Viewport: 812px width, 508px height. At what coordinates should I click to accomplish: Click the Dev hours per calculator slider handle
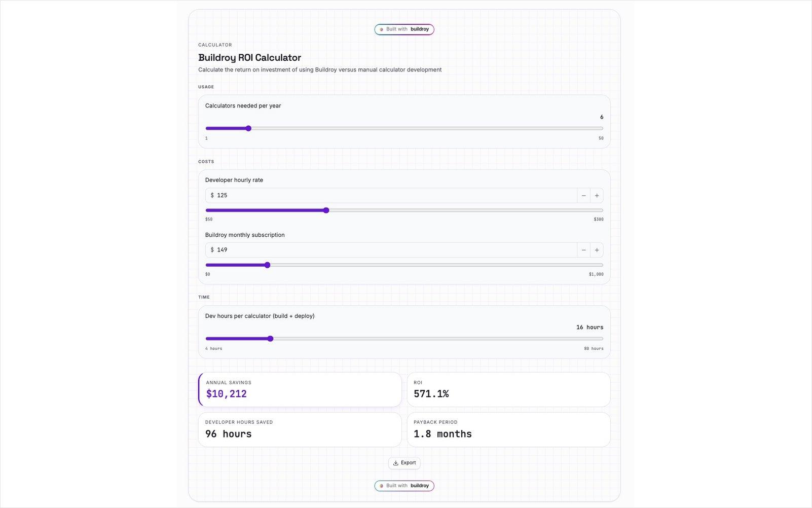coord(270,339)
